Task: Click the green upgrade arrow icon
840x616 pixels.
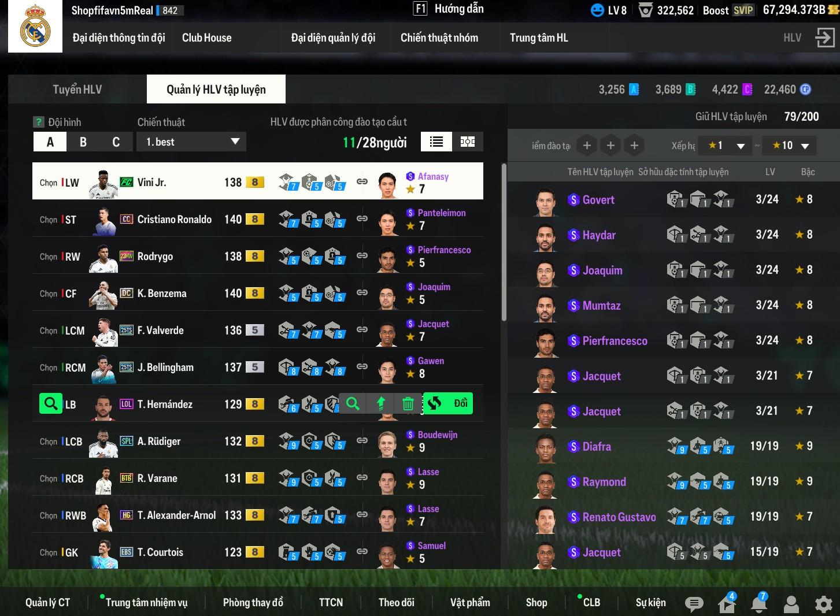Action: pos(380,403)
